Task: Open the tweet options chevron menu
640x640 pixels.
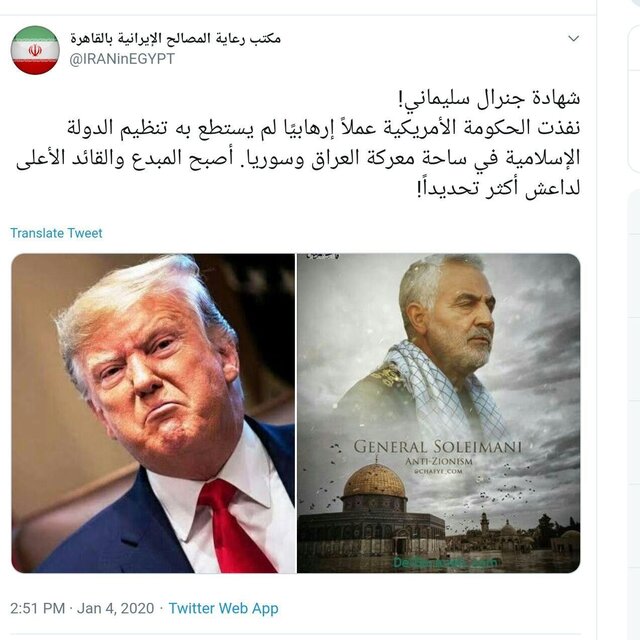Action: [573, 38]
